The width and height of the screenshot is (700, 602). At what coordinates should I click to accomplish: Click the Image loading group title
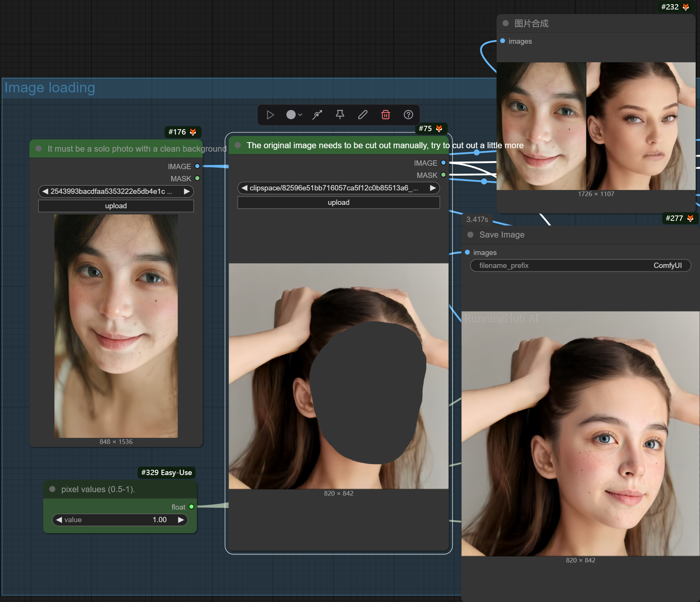[x=50, y=88]
